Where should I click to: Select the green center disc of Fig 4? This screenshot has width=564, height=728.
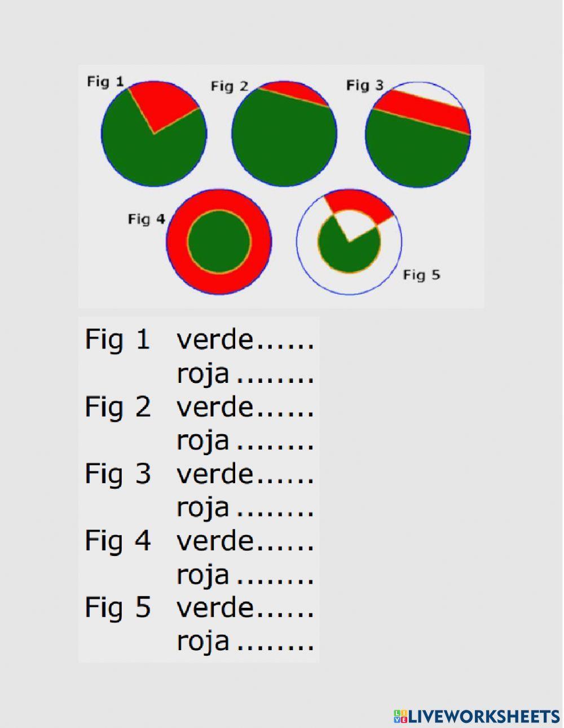click(219, 241)
